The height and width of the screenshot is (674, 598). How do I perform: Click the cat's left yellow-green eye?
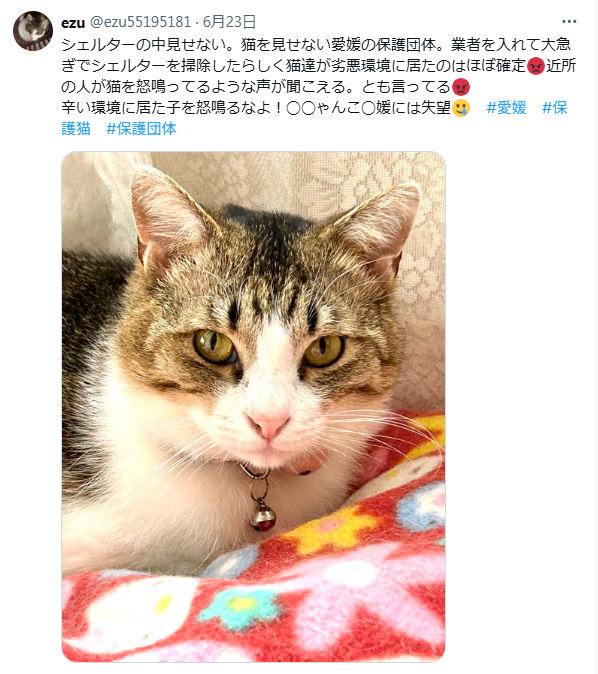point(214,346)
